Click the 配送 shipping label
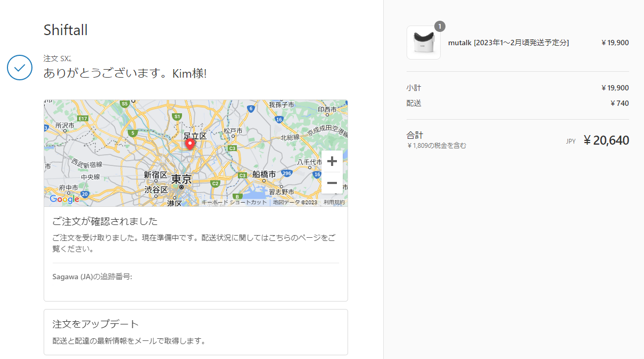Screen dimensions: 644x359 coord(414,103)
